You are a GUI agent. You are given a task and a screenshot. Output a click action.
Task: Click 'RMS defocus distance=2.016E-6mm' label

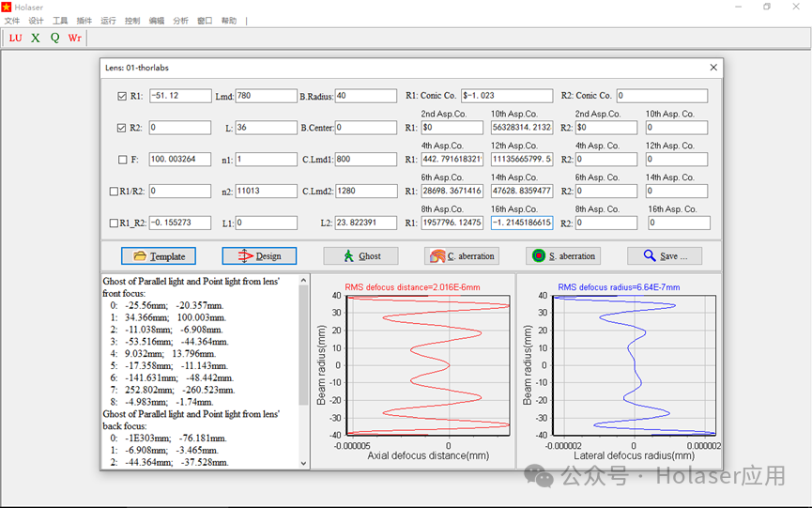click(413, 287)
